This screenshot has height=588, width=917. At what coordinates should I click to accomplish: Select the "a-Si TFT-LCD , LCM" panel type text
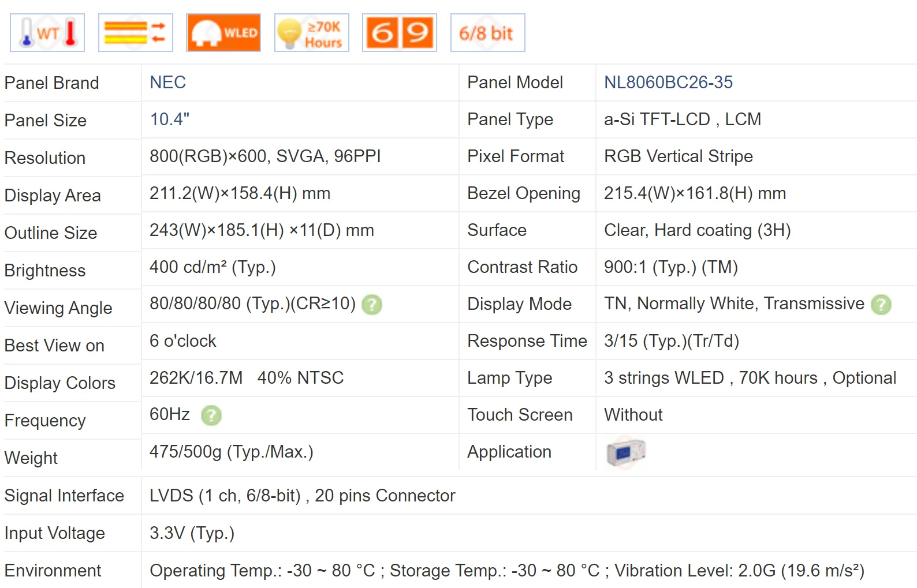683,119
